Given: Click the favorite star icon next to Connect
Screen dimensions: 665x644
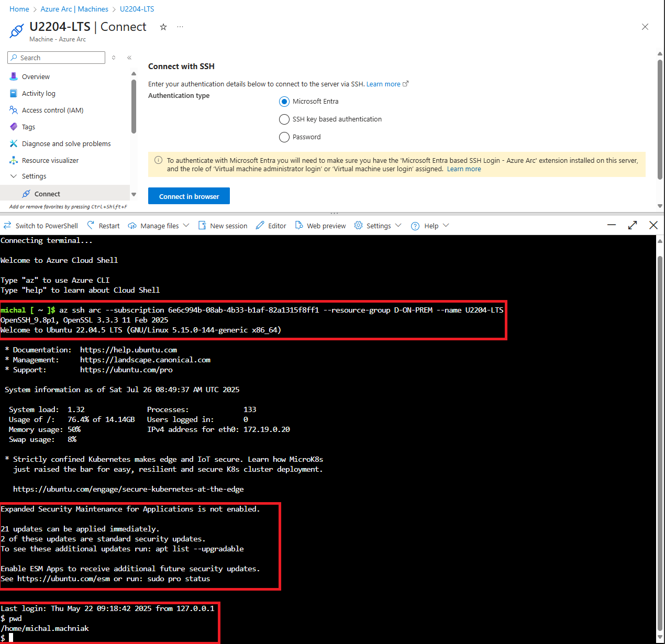Looking at the screenshot, I should (163, 27).
